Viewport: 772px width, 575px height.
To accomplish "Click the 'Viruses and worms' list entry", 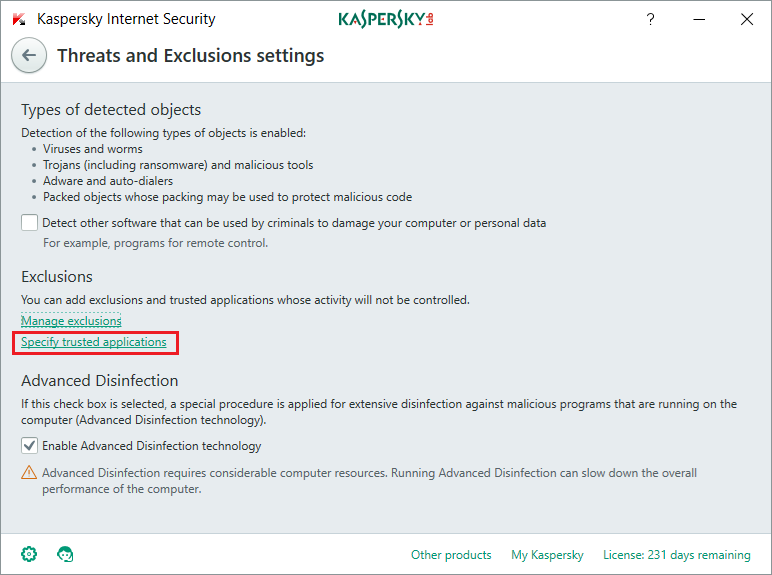I will coord(93,149).
